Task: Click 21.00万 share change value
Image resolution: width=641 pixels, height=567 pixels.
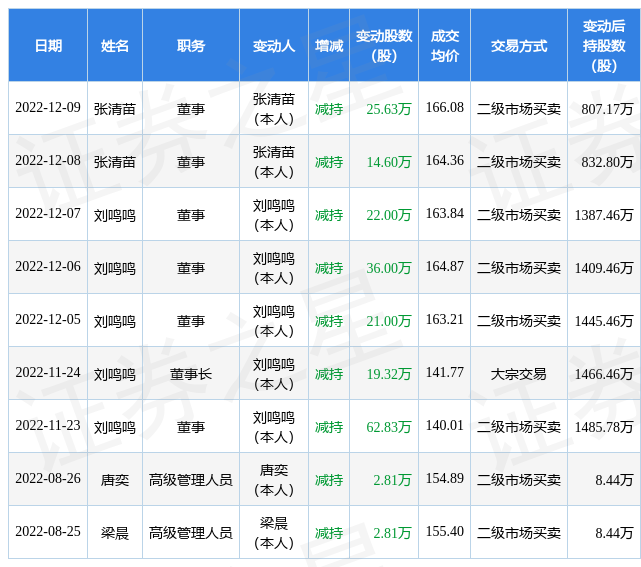Action: (388, 321)
